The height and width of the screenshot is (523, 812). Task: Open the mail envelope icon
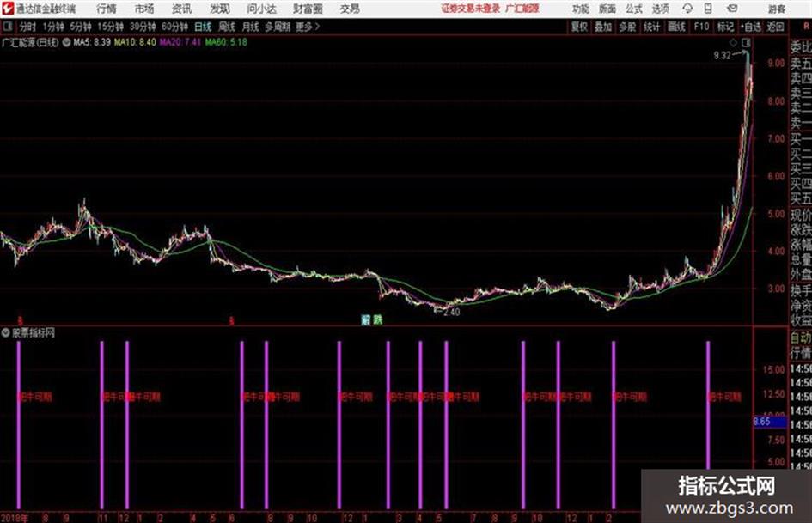click(732, 9)
